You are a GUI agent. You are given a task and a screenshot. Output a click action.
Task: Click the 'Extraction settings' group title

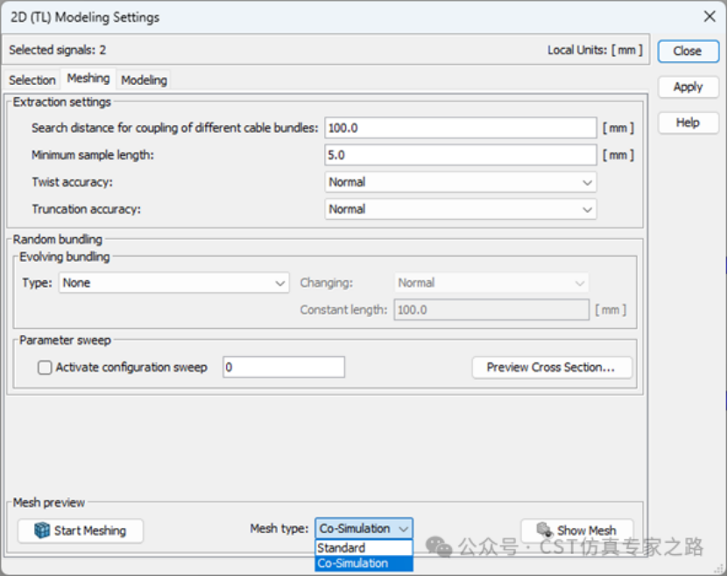pyautogui.click(x=61, y=102)
